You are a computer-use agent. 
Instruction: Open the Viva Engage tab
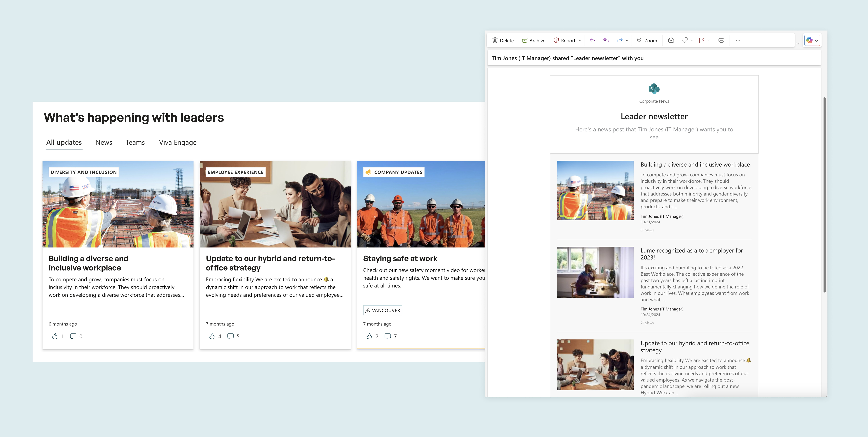coord(178,142)
